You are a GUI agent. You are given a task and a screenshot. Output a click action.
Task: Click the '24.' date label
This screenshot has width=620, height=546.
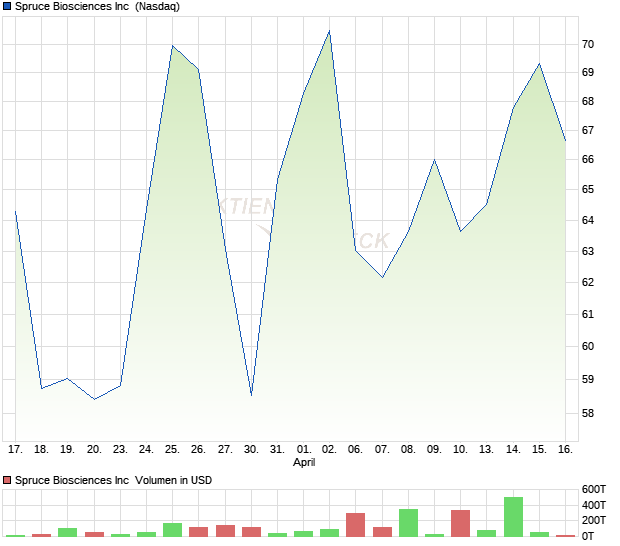[146, 450]
